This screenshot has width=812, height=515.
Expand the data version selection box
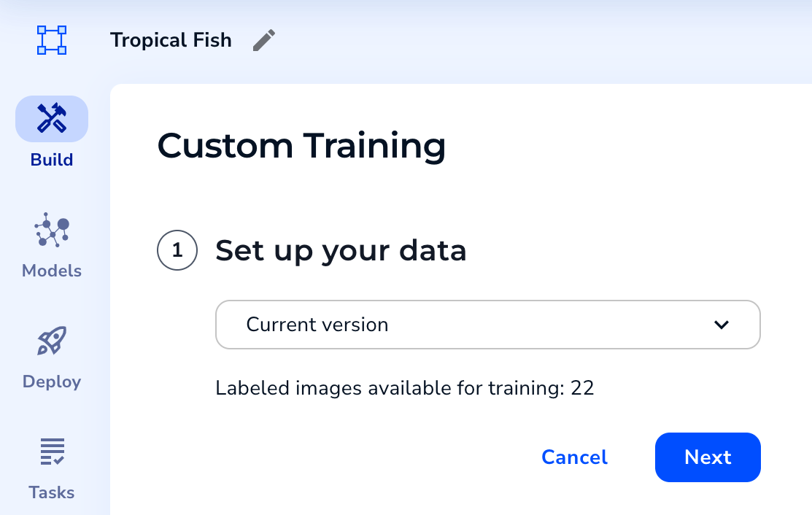pos(487,325)
